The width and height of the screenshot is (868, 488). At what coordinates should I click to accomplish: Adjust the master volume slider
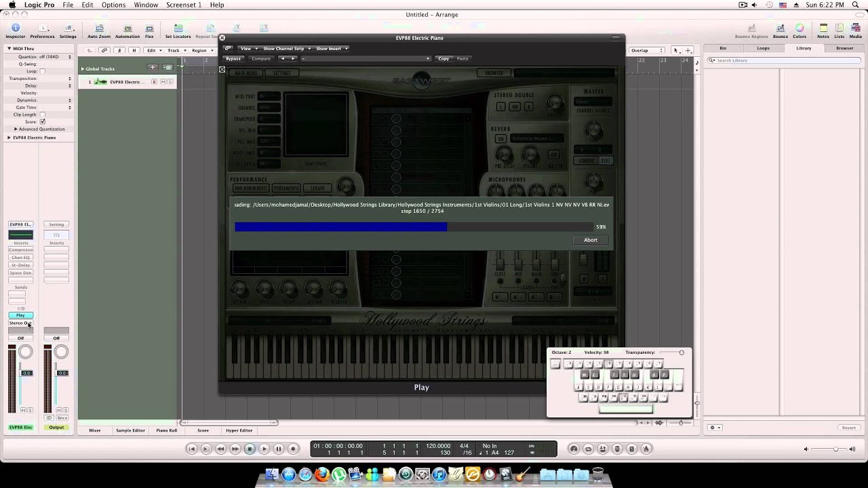[x=836, y=449]
